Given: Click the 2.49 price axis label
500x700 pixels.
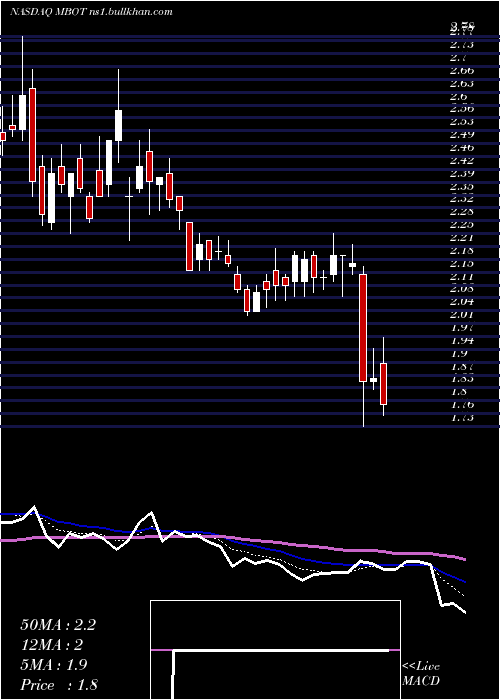Looking at the screenshot, I should [462, 134].
